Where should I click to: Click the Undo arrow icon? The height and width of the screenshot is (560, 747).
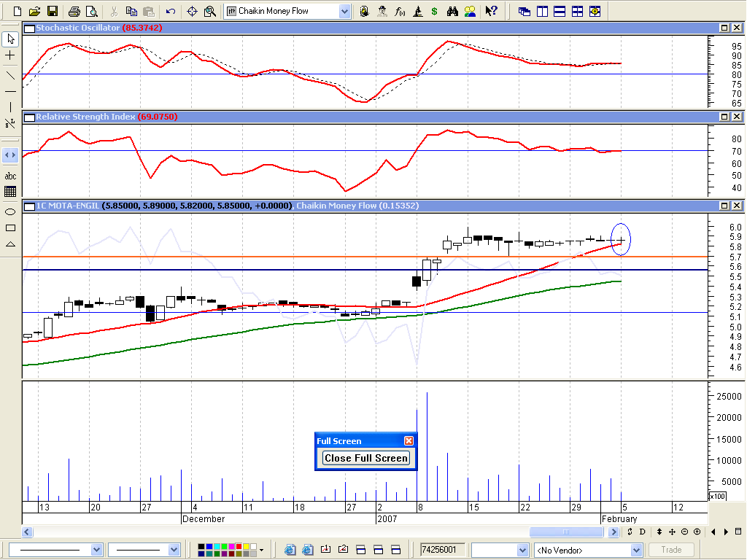click(x=170, y=12)
